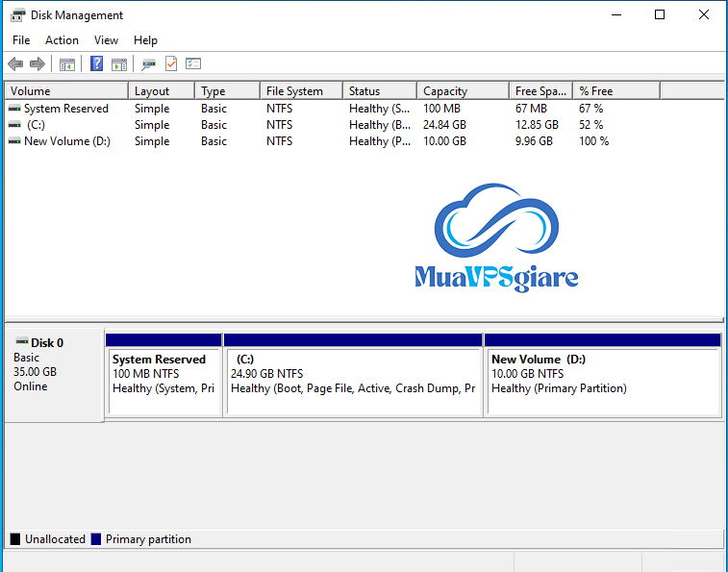Open the View menu
This screenshot has width=728, height=572.
point(106,40)
